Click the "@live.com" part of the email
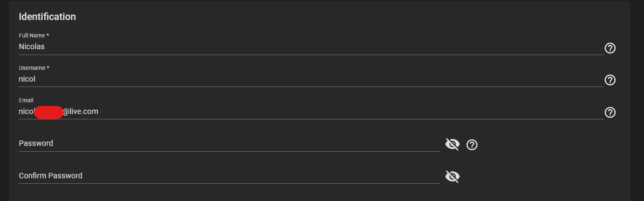The image size is (644, 201). pyautogui.click(x=80, y=111)
